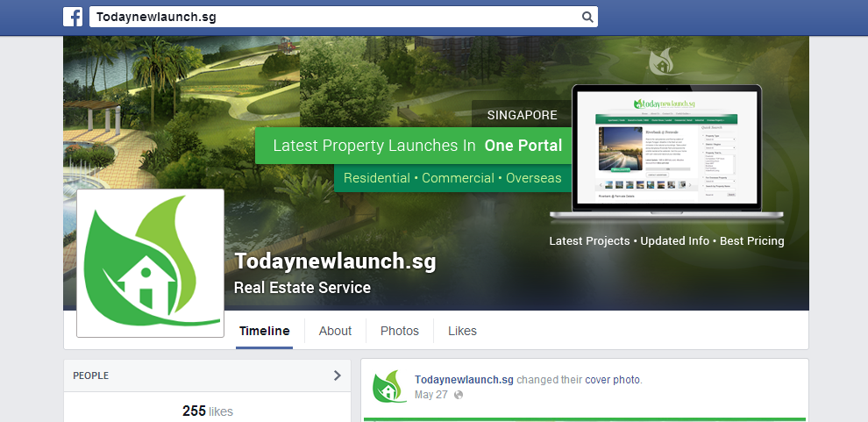Click the public globe icon beside May 27

(x=459, y=395)
